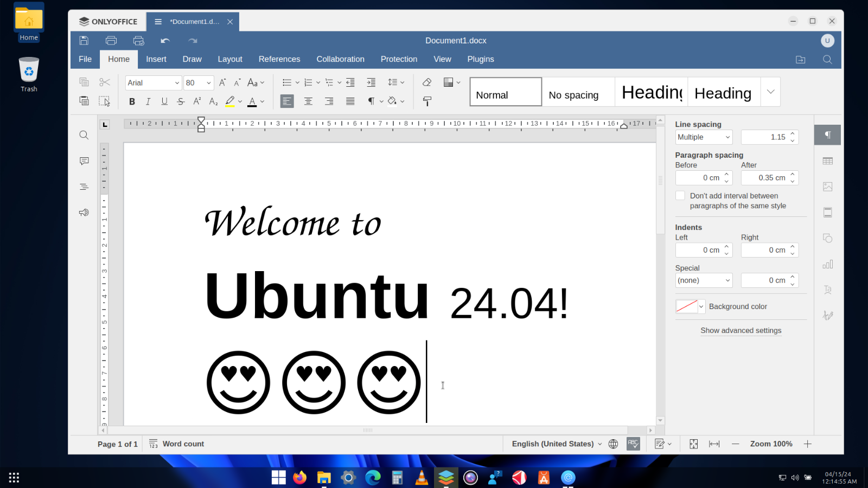Open the Headings navigation panel

(84, 187)
